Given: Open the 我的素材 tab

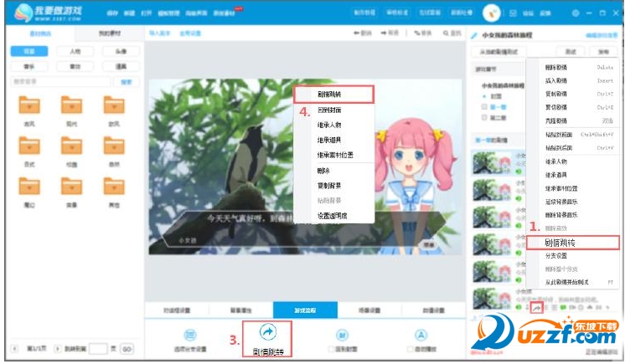Looking at the screenshot, I should (110, 33).
